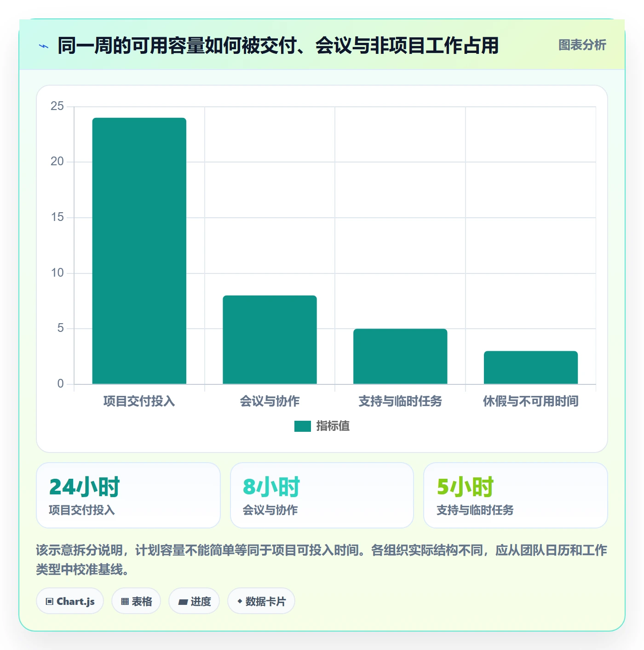Click the 支持与临时任务 x-axis label
The width and height of the screenshot is (644, 650).
pyautogui.click(x=400, y=401)
